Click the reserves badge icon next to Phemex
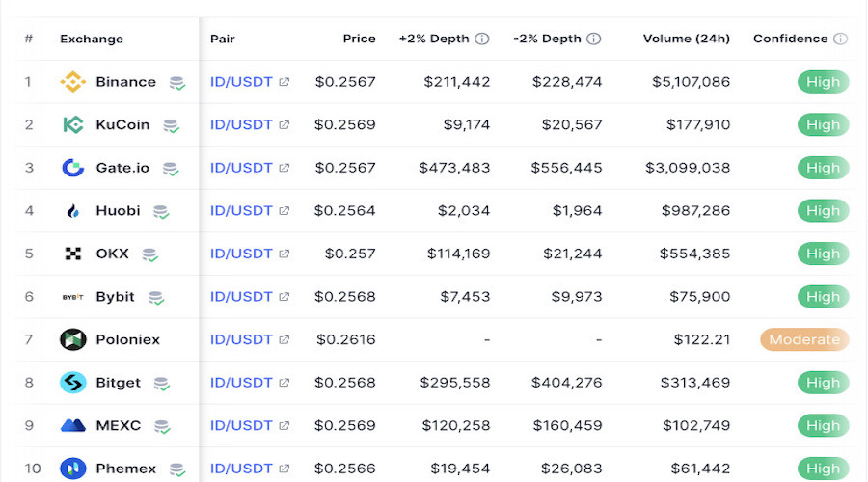Viewport: 868px width, 482px height. (x=177, y=469)
